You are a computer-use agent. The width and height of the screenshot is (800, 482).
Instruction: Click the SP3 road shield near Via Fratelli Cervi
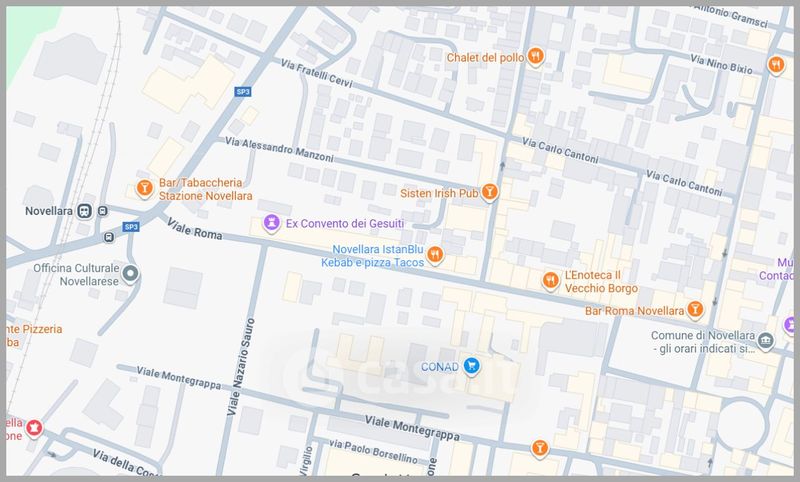(242, 92)
